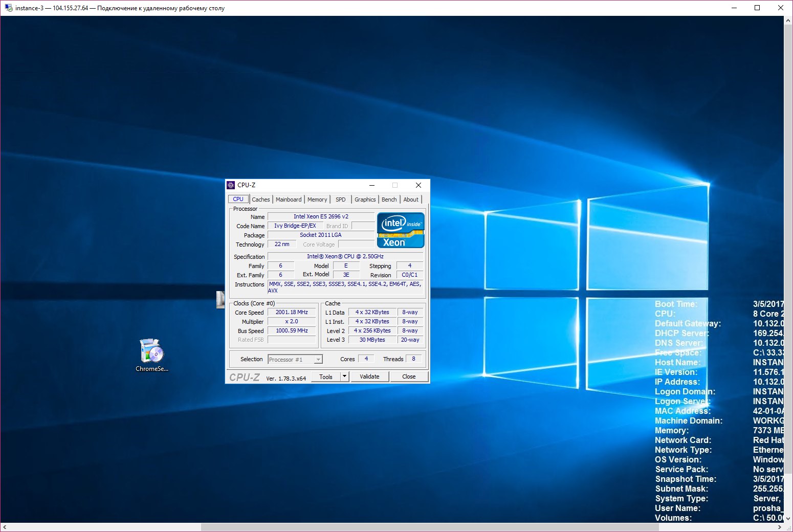Close the CPU-Z window via title bar X
Screen dimensions: 793x532
(x=418, y=185)
